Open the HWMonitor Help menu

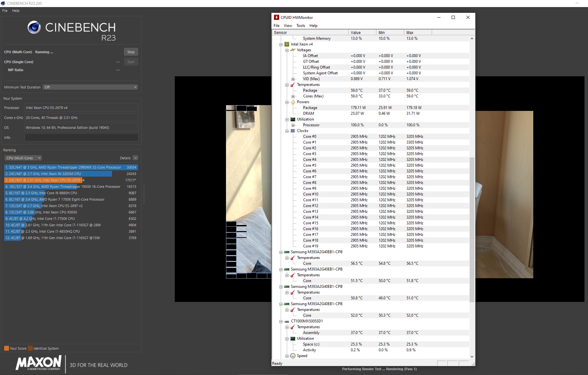[313, 26]
